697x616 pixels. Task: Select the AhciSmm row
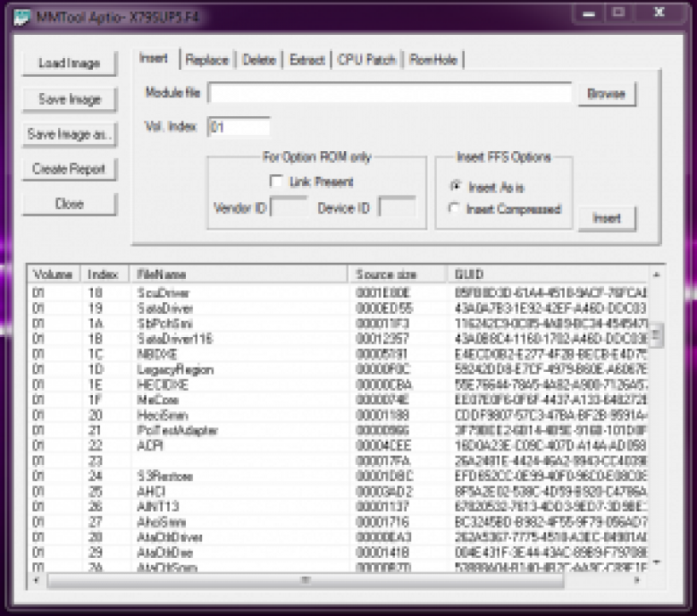click(338, 522)
